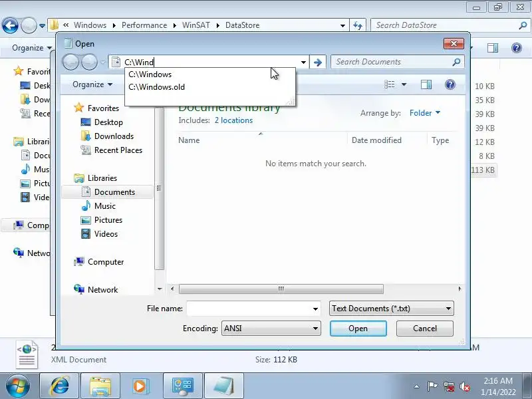The image size is (532, 399).
Task: Click the Action Center flag icon
Action: (x=432, y=386)
